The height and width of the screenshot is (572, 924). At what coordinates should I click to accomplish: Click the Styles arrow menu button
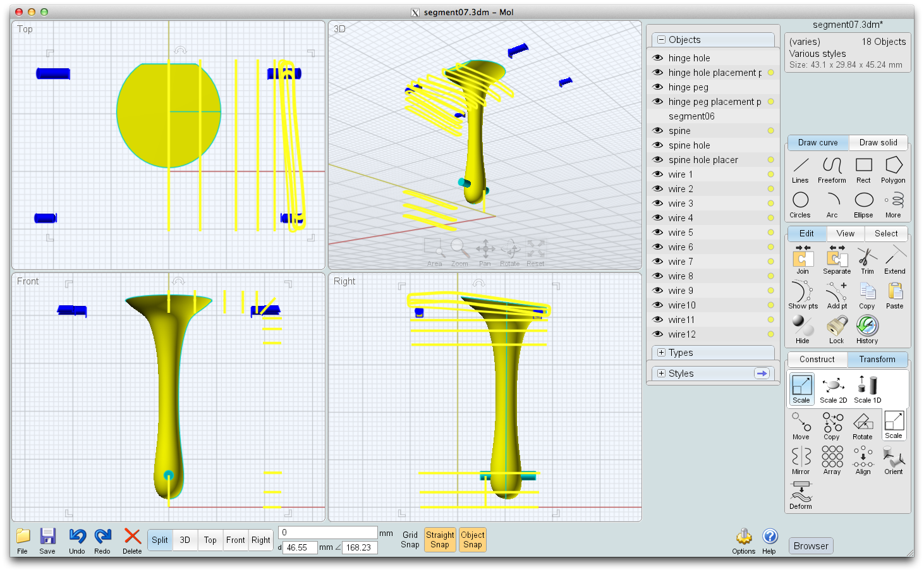coord(762,374)
